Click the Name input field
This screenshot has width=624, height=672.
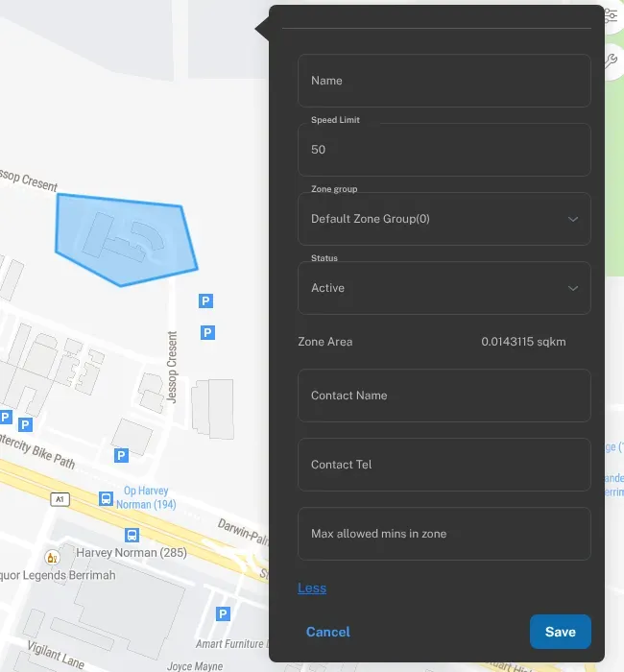point(444,81)
